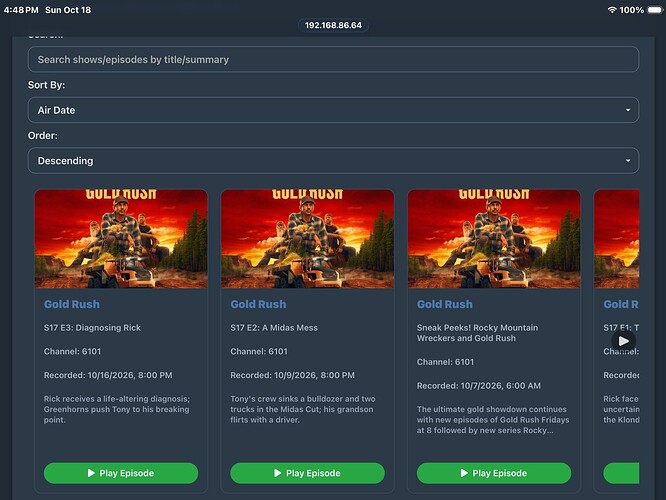666x500 pixels.
Task: Click text 'S17 E3: Diagnosing Rick'
Action: (x=92, y=328)
